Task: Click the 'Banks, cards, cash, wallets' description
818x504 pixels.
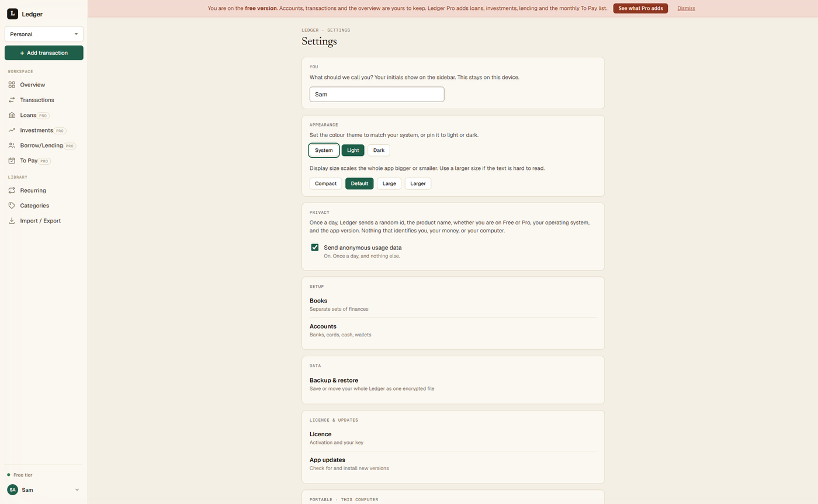Action: [x=340, y=335]
